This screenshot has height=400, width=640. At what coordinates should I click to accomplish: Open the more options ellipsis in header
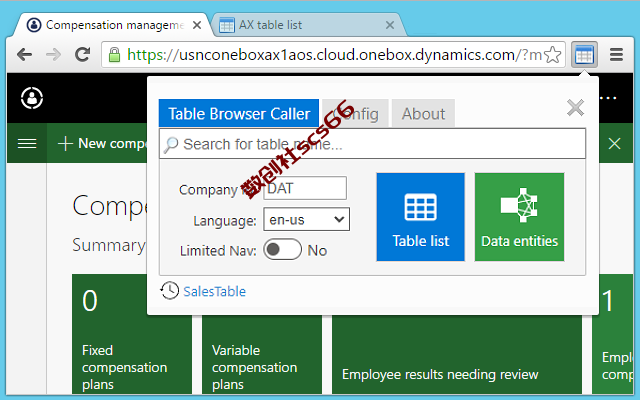tap(609, 98)
